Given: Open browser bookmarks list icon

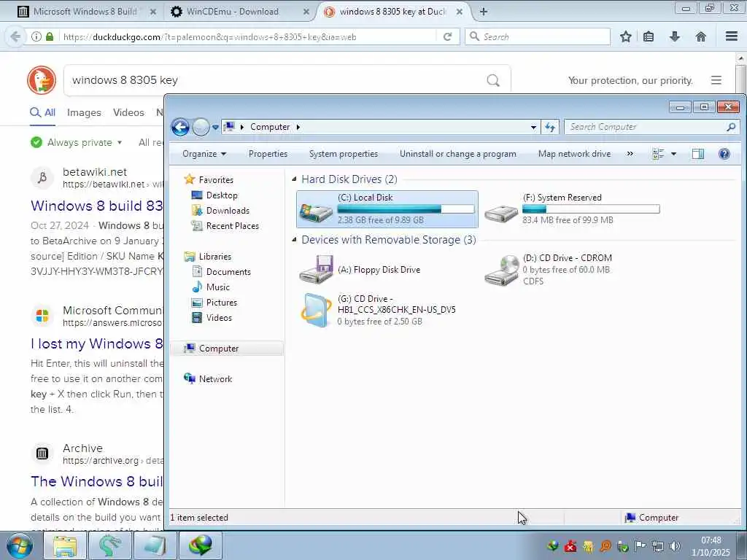Looking at the screenshot, I should coord(649,36).
